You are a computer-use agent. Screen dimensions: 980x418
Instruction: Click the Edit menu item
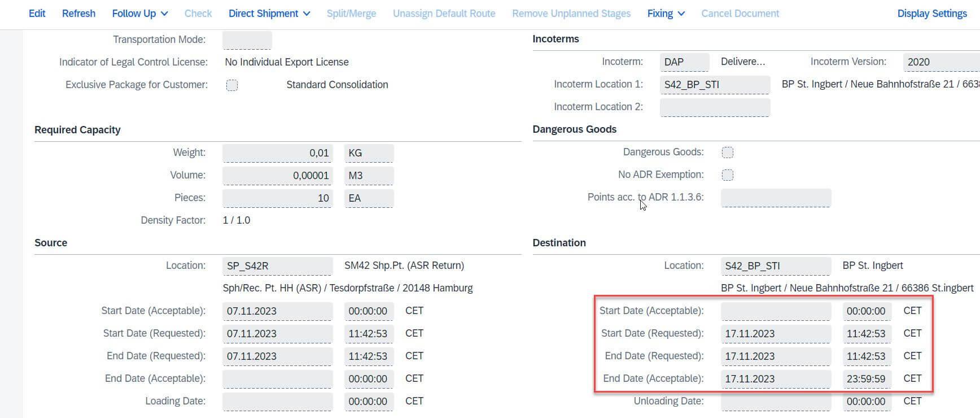click(x=37, y=13)
